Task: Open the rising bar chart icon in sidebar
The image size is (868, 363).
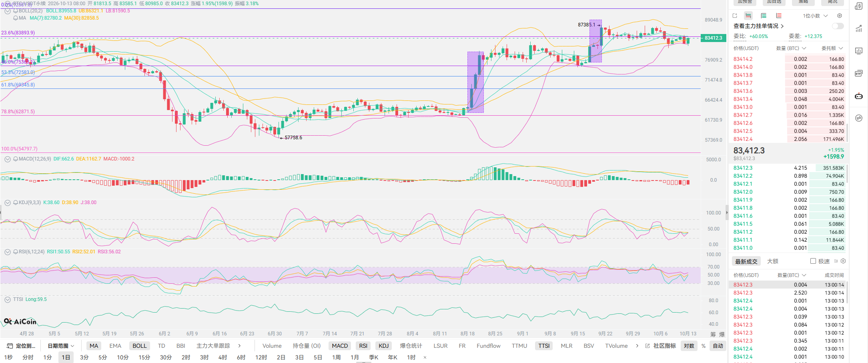Action: 859,28
